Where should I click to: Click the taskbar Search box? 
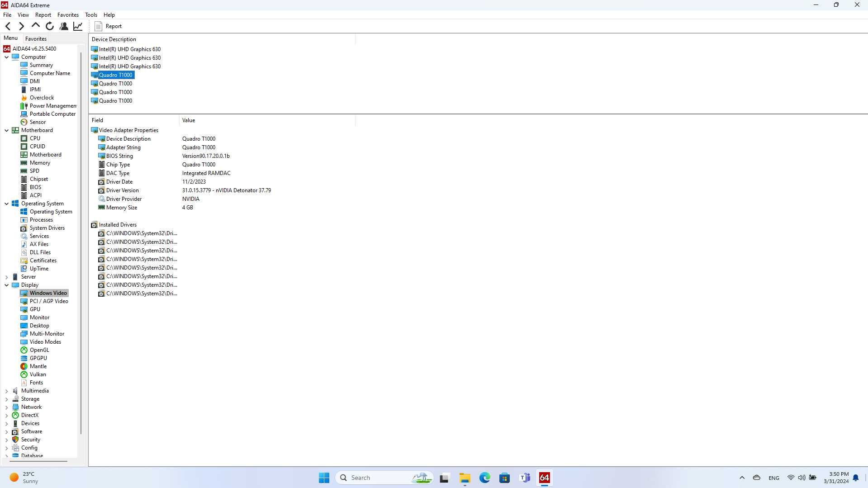tap(384, 478)
